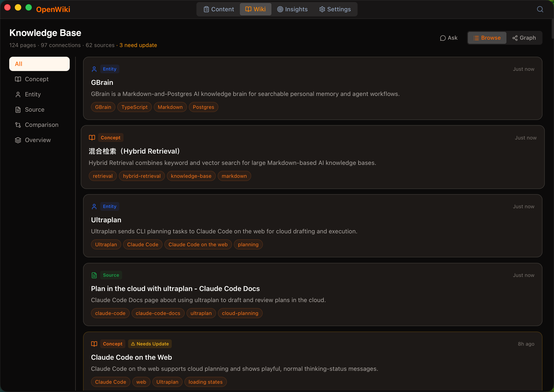
Task: Click the Entity badge on GBrain card
Action: coord(110,69)
